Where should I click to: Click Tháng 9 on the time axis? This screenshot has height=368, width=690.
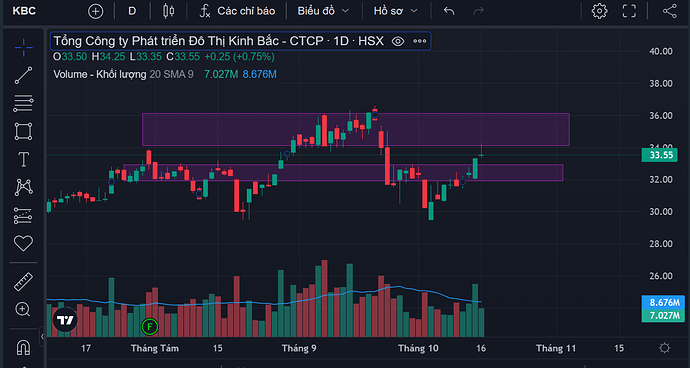[x=299, y=348]
